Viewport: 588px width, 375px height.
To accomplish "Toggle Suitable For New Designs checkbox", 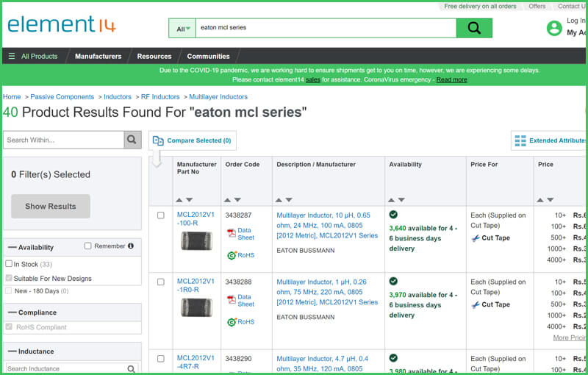I will tap(9, 278).
